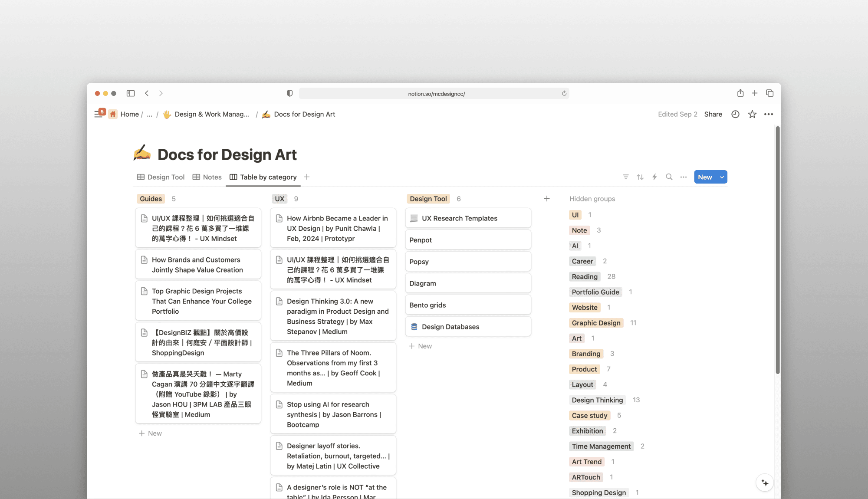Open database view options ellipsis menu
The height and width of the screenshot is (499, 868).
[684, 177]
